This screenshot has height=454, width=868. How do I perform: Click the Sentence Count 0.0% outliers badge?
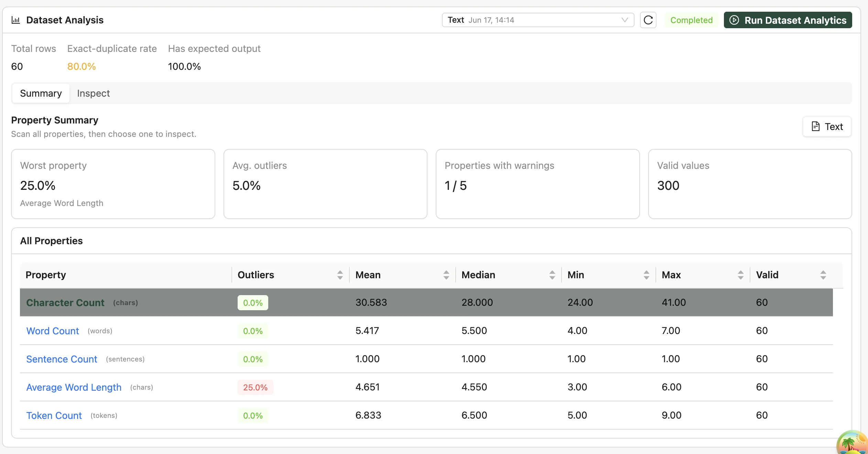click(x=253, y=359)
